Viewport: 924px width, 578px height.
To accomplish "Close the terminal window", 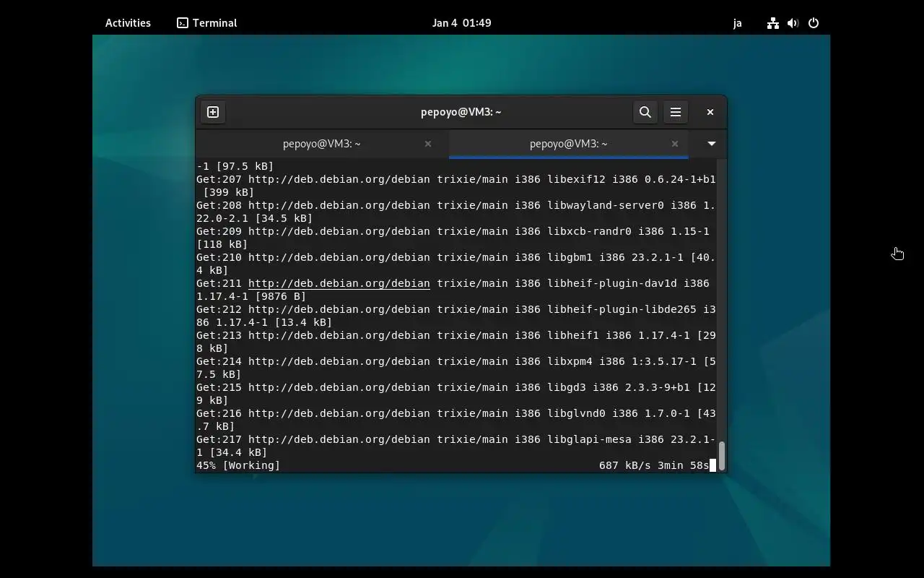I will click(710, 112).
